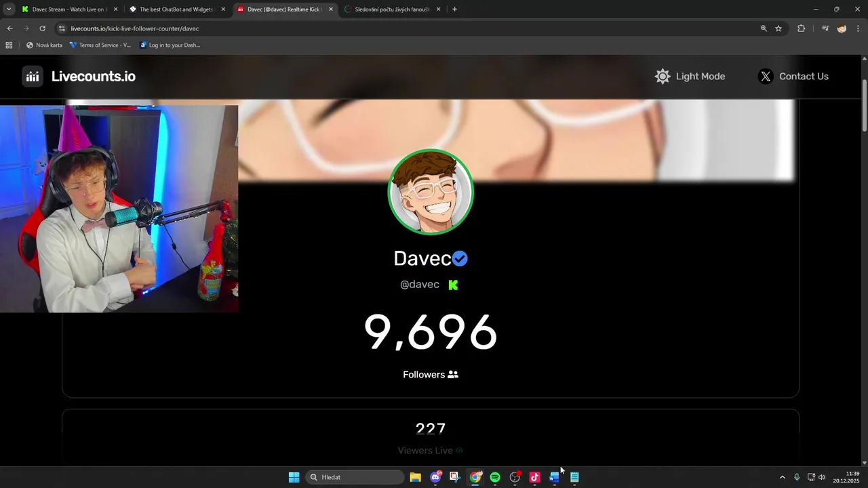868x488 pixels.
Task: Click the green Kick logo beside @davec
Action: pyautogui.click(x=453, y=285)
